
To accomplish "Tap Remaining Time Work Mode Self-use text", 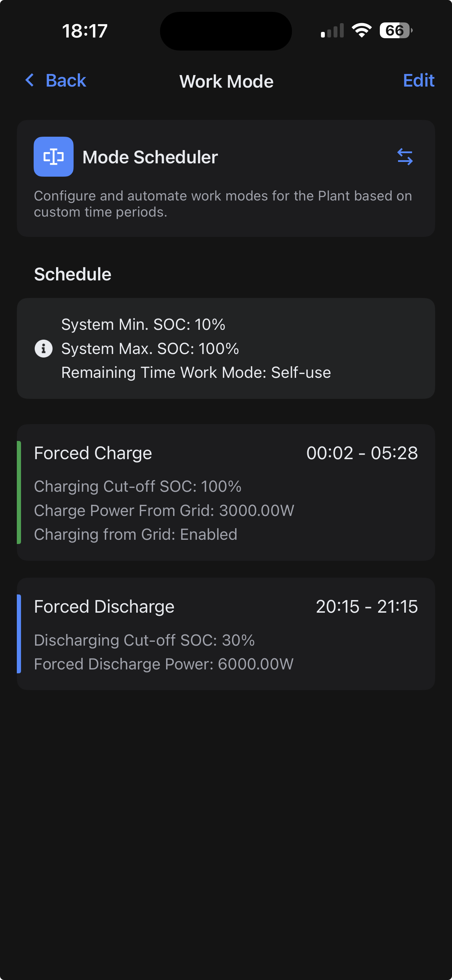I will tap(196, 373).
